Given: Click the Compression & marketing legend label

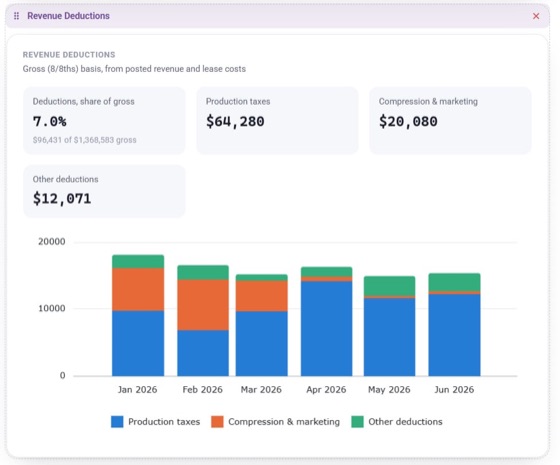Looking at the screenshot, I should [x=284, y=422].
